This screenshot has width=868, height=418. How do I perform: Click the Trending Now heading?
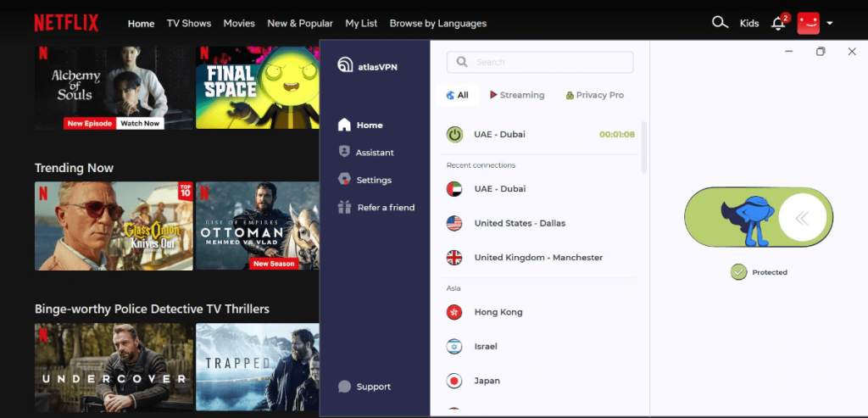[x=75, y=168]
